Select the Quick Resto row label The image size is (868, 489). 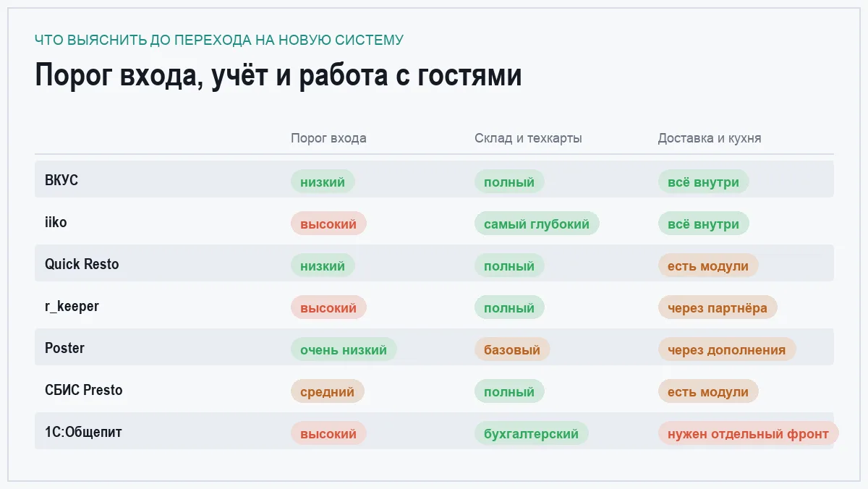[82, 264]
